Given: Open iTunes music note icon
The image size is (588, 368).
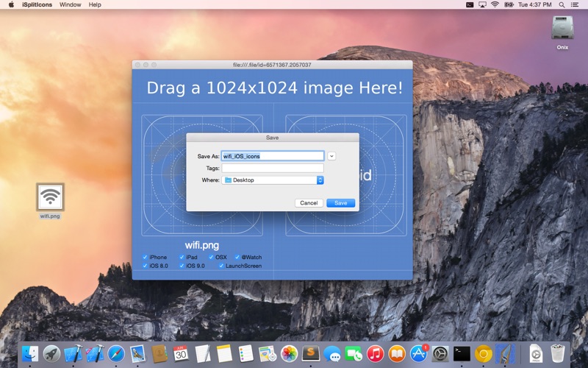Looking at the screenshot, I should (376, 354).
